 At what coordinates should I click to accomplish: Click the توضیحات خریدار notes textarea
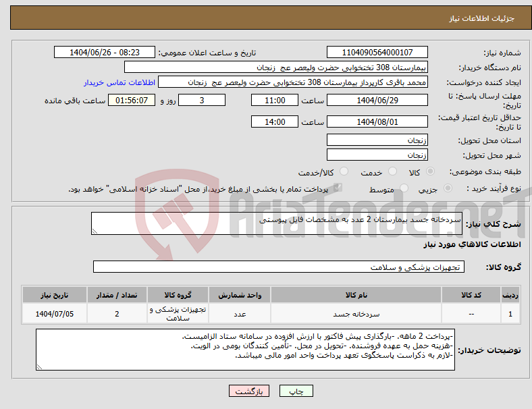click(x=245, y=350)
